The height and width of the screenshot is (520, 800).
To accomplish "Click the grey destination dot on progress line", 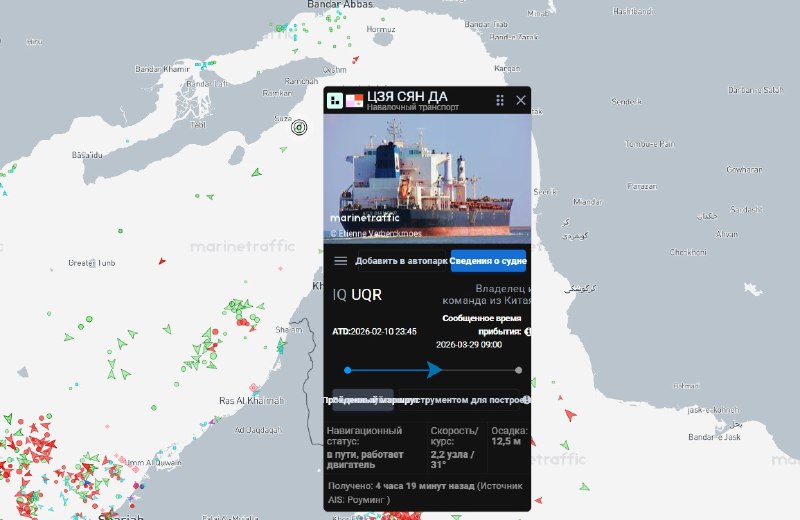I will (518, 370).
